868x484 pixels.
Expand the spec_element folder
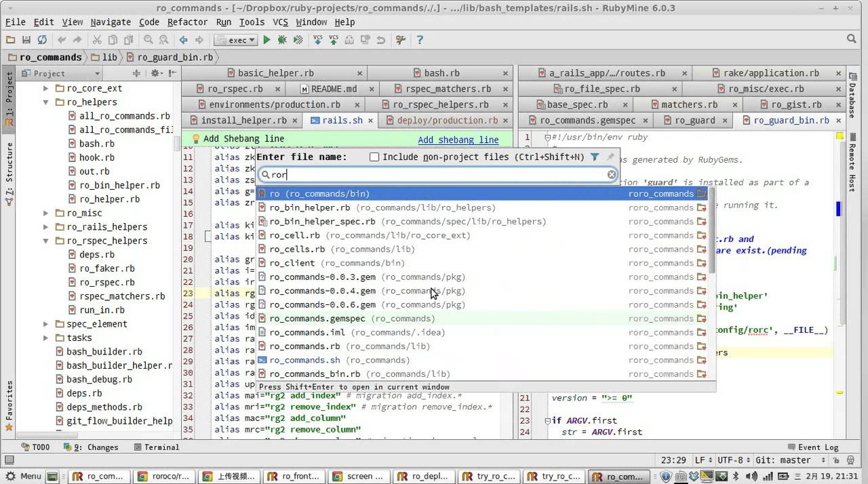46,324
